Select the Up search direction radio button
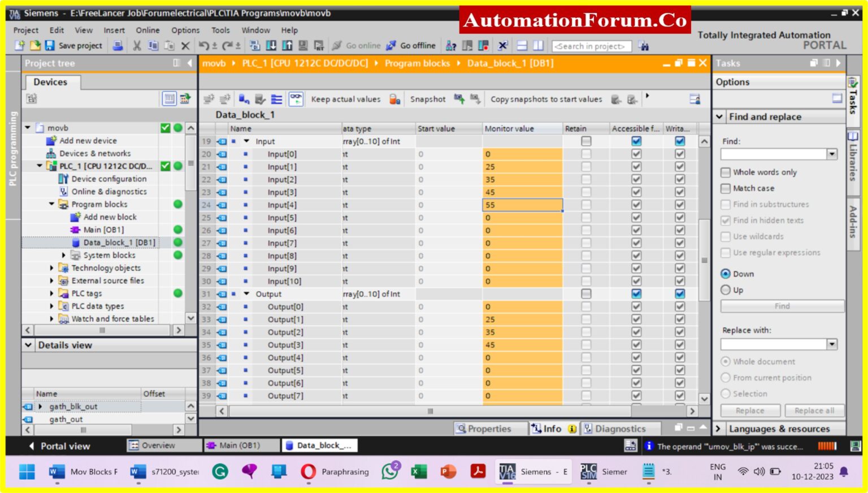This screenshot has width=868, height=493. pos(726,289)
